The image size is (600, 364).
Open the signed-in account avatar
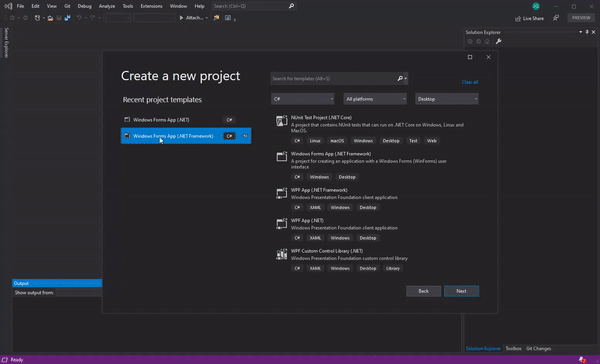(x=536, y=6)
